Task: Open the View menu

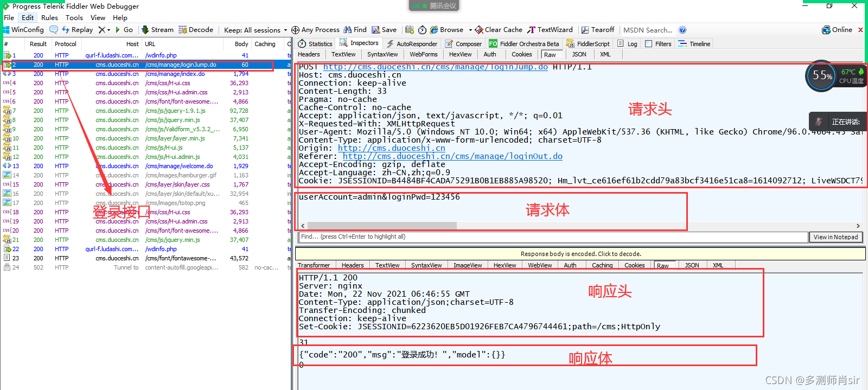Action: tap(98, 17)
